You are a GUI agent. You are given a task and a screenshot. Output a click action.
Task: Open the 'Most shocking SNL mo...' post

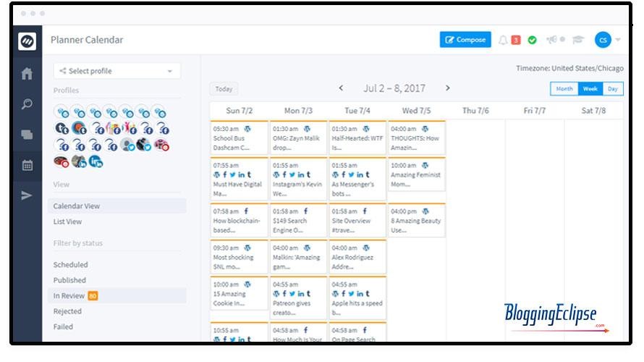coord(239,257)
